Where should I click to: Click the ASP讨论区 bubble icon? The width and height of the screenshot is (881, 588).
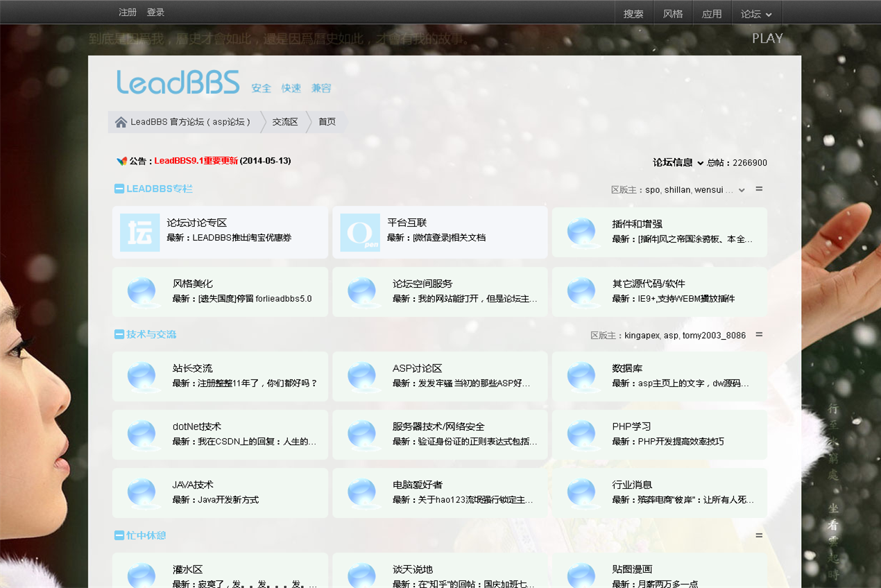coord(361,377)
